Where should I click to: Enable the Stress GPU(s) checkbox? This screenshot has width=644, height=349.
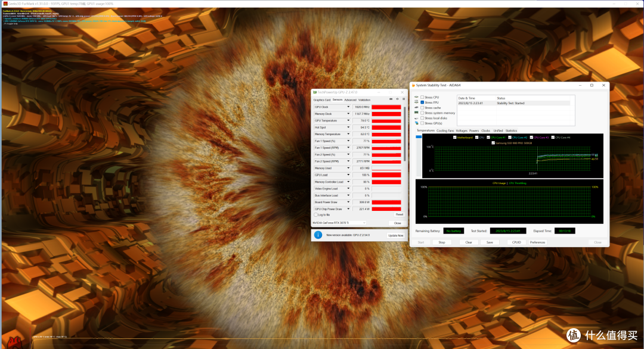[422, 123]
